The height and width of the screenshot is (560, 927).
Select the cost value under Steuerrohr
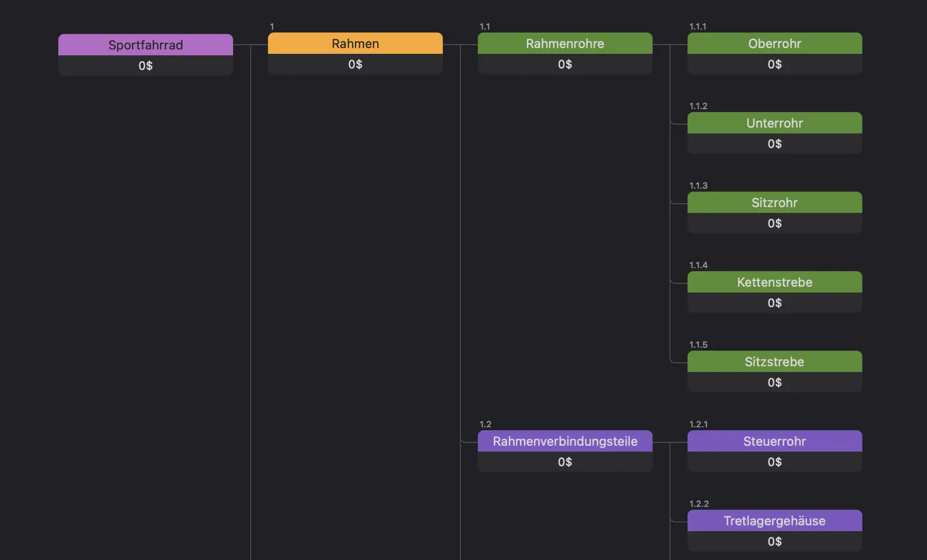click(774, 462)
